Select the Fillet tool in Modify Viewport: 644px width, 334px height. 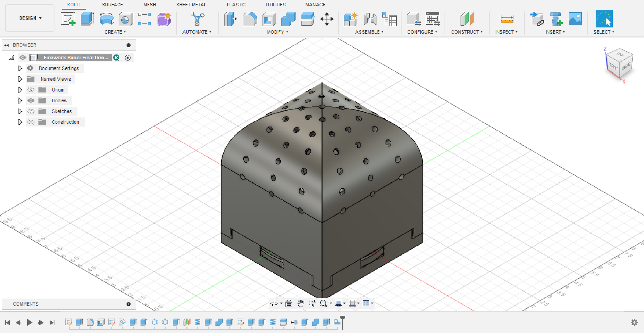250,19
